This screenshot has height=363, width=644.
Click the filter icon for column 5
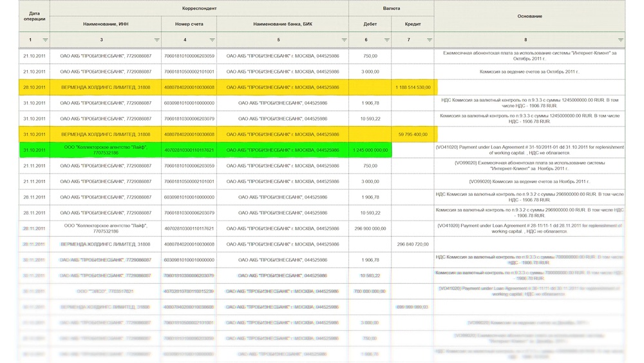[x=344, y=40]
